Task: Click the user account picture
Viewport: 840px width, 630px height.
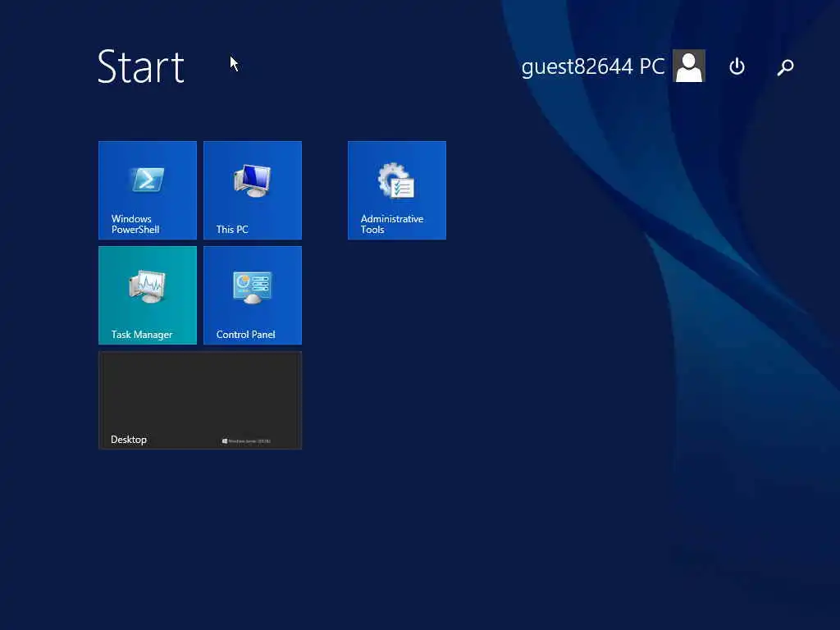Action: [x=689, y=66]
